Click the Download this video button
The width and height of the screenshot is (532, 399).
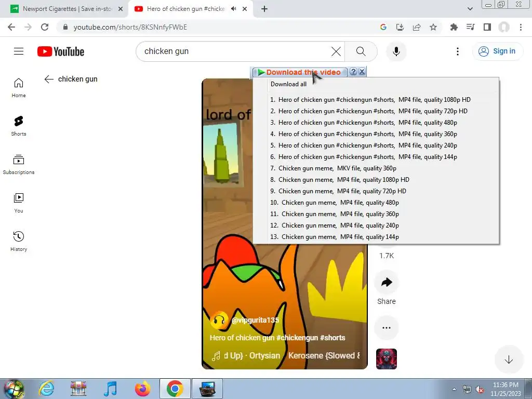[x=300, y=72]
